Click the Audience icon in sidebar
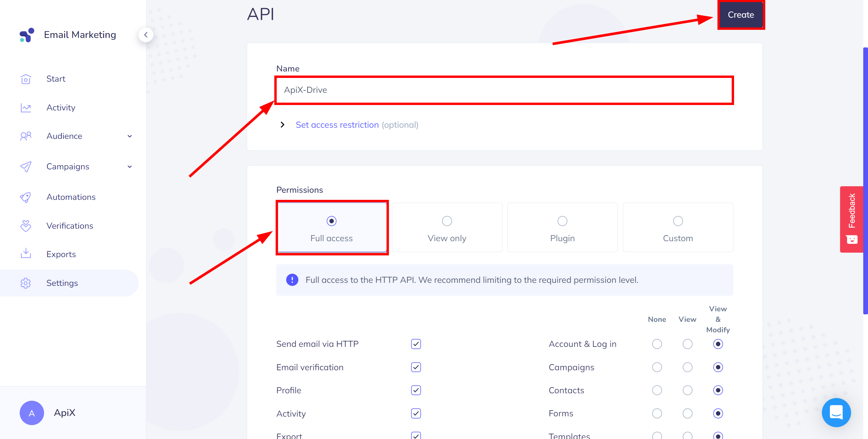The width and height of the screenshot is (868, 439). pyautogui.click(x=26, y=136)
